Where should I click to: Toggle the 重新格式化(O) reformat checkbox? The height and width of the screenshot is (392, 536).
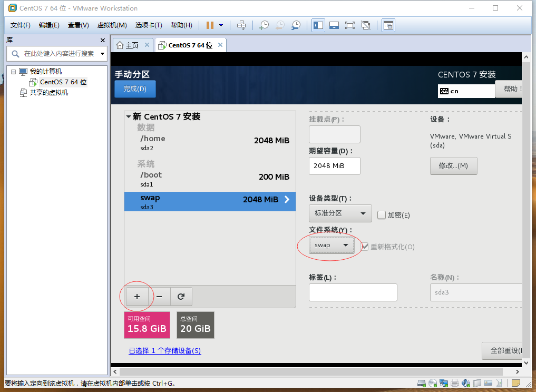pos(365,247)
